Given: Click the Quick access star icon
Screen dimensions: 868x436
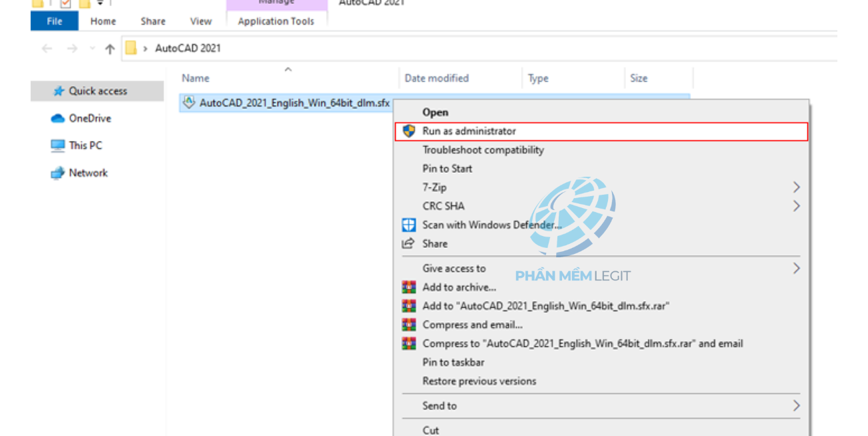Looking at the screenshot, I should click(x=59, y=91).
